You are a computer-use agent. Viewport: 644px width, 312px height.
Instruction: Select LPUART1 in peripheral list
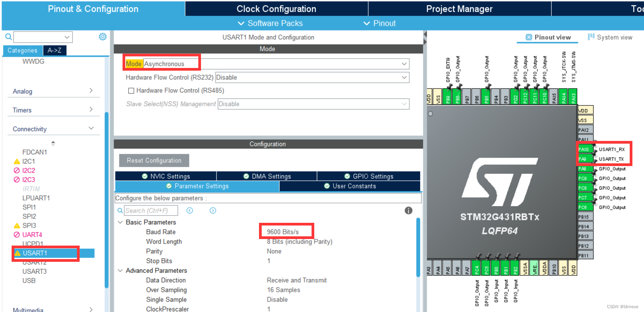(36, 198)
